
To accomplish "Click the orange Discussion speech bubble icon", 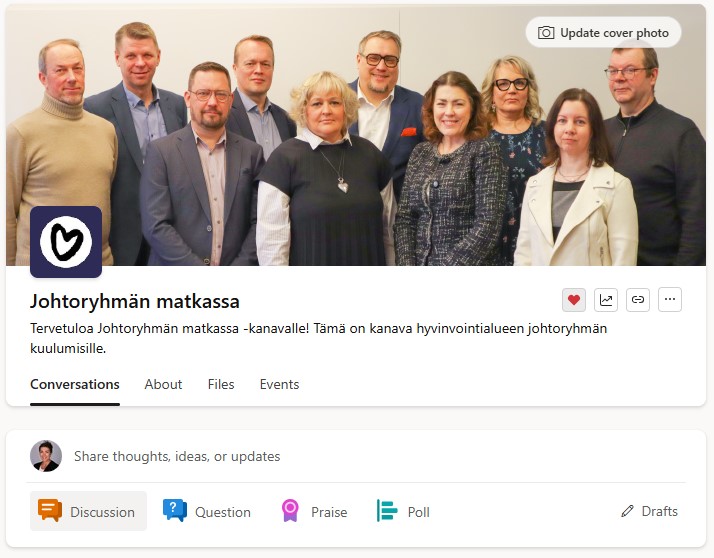I will [x=50, y=510].
